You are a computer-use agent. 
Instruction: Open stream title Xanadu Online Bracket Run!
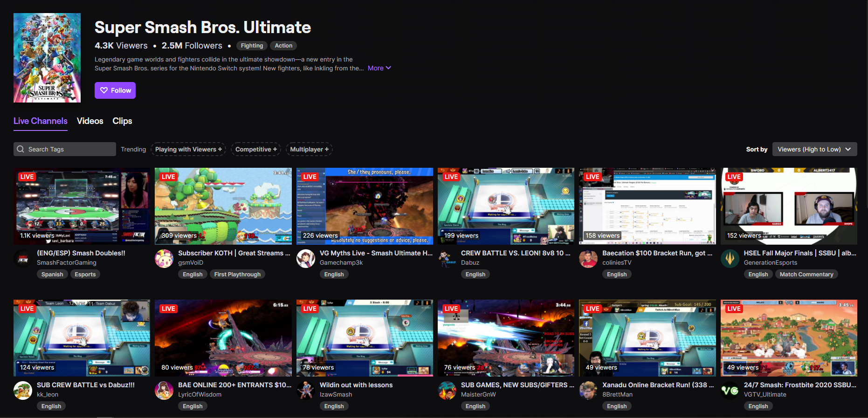point(658,385)
